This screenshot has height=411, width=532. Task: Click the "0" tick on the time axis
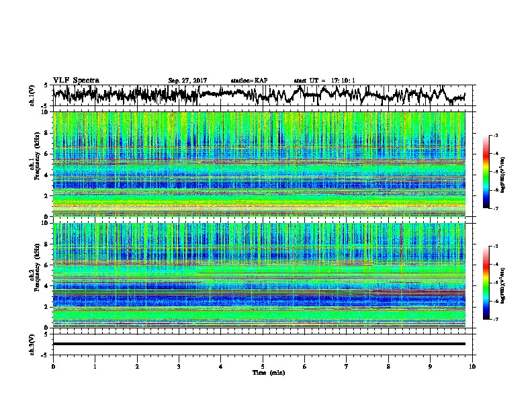click(x=53, y=367)
